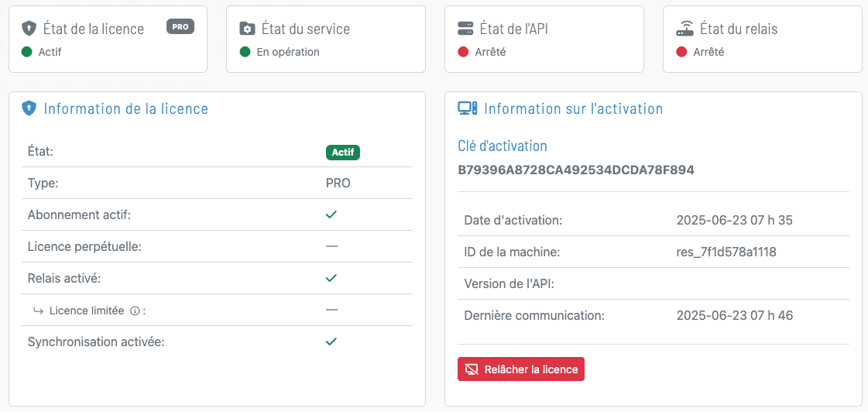Viewport: 868px width, 412px height.
Task: Click the red Arrêté status dot for relais
Action: (682, 52)
